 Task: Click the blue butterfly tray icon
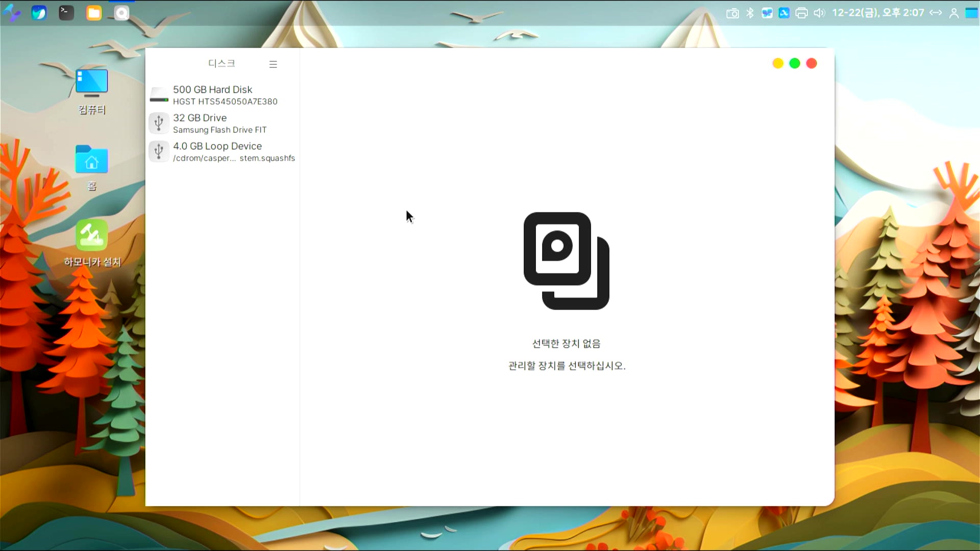pos(767,13)
